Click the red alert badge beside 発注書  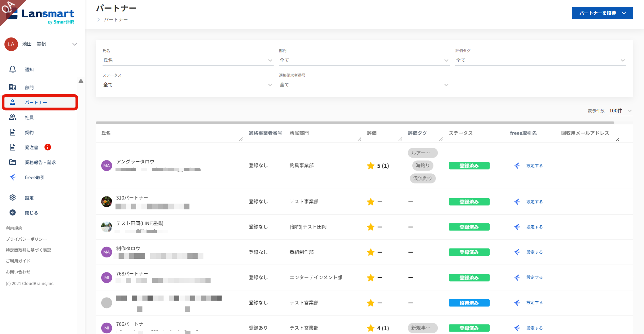(48, 147)
